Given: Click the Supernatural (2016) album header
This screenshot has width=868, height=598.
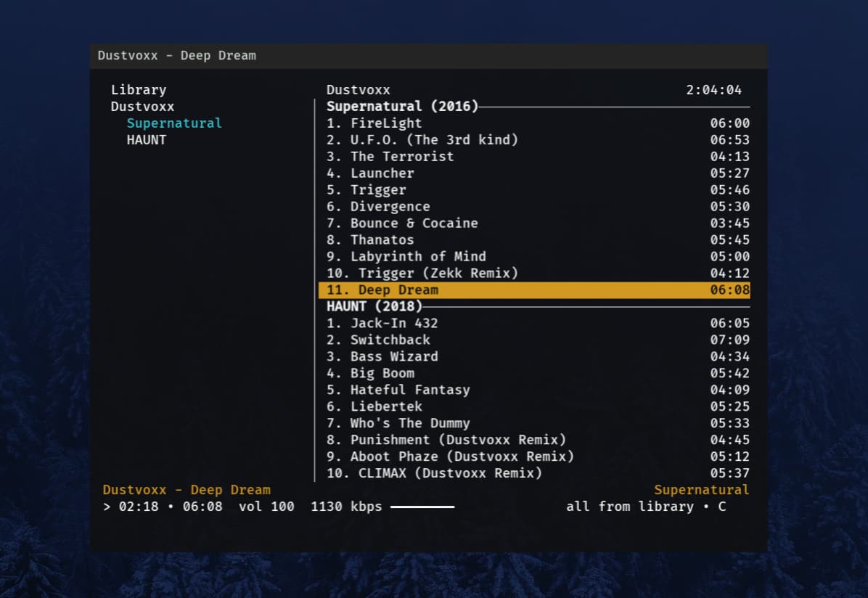Looking at the screenshot, I should pyautogui.click(x=402, y=107).
